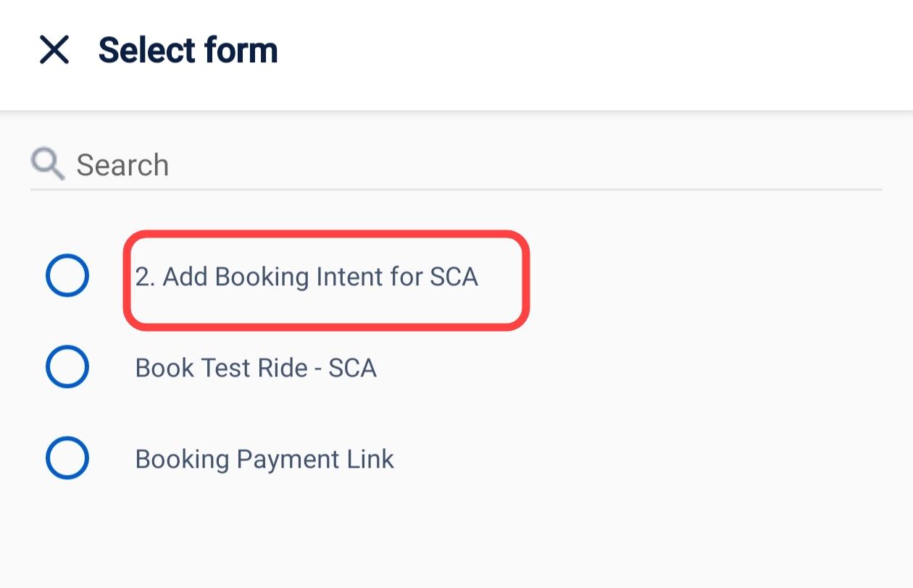Image resolution: width=913 pixels, height=588 pixels.
Task: Select the Booking Payment Link radio button
Action: pyautogui.click(x=67, y=458)
